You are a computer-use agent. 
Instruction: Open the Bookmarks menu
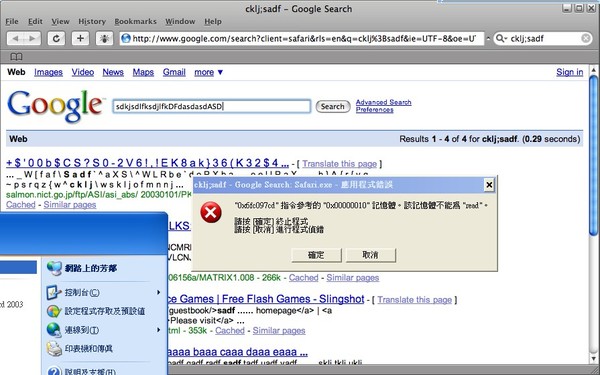click(x=135, y=21)
